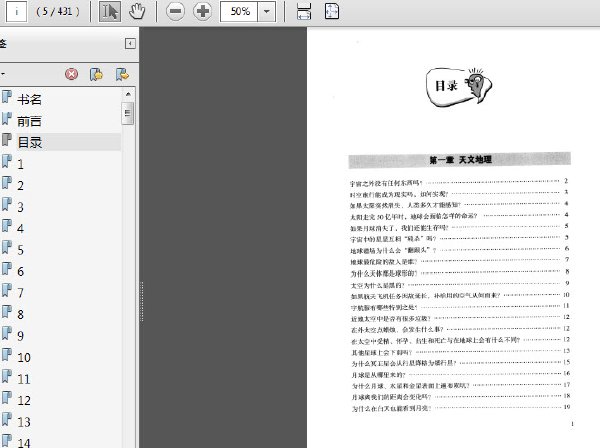Go to bookmark 11
Screen dimensions: 600x448
24,379
